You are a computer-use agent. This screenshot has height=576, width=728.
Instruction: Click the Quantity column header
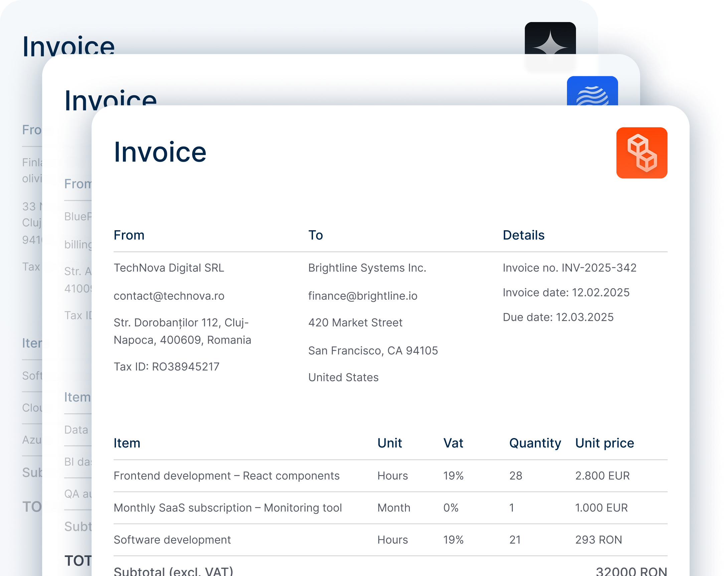[x=535, y=443]
